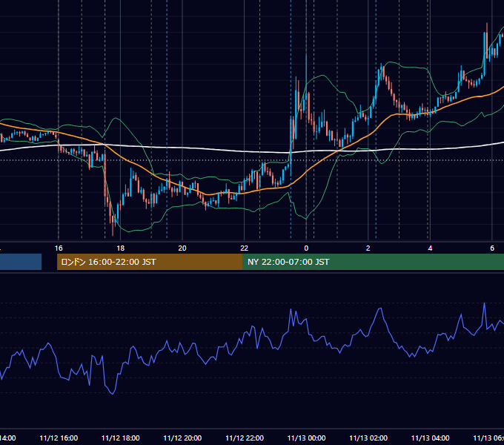Click hour label 2 on the upper time axis
Screen dimensions: 504x445
click(x=368, y=248)
